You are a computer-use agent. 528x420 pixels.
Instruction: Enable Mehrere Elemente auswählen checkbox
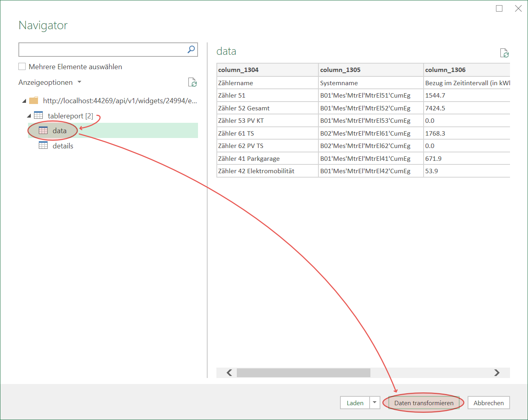tap(22, 66)
